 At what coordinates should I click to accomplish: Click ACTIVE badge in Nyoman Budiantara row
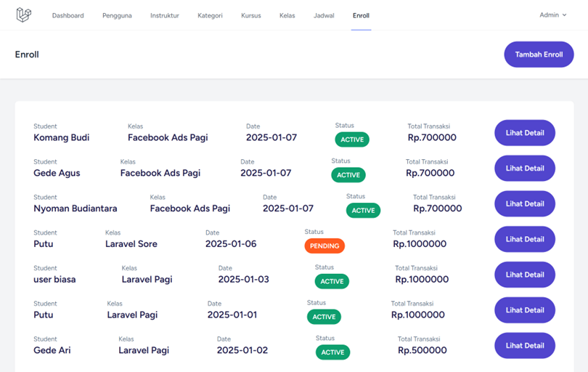[x=363, y=211]
